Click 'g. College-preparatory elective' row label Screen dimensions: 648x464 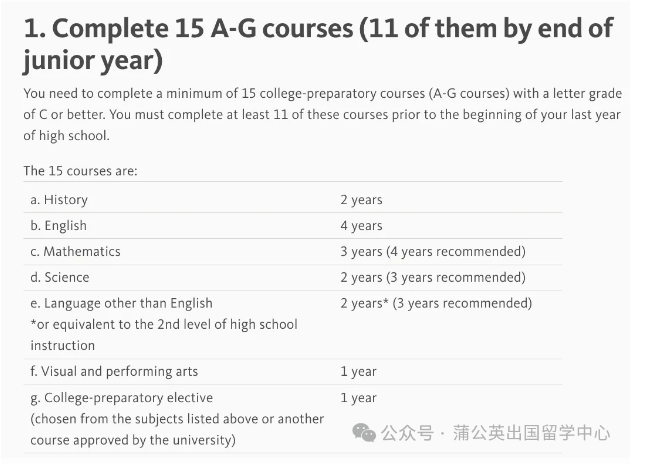click(122, 398)
